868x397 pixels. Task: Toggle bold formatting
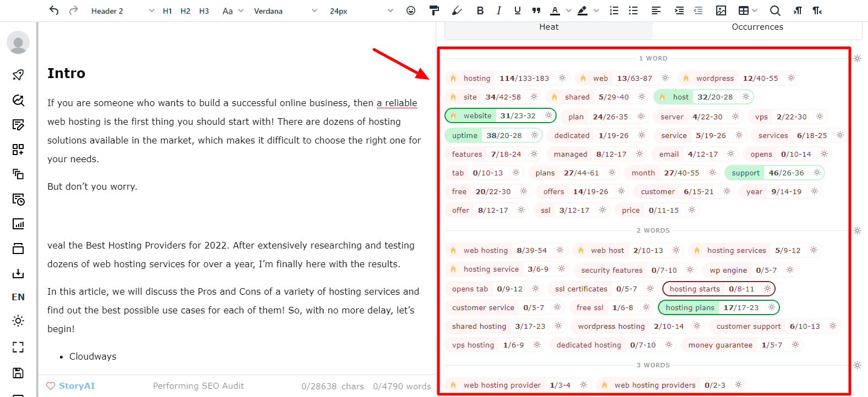coord(480,10)
